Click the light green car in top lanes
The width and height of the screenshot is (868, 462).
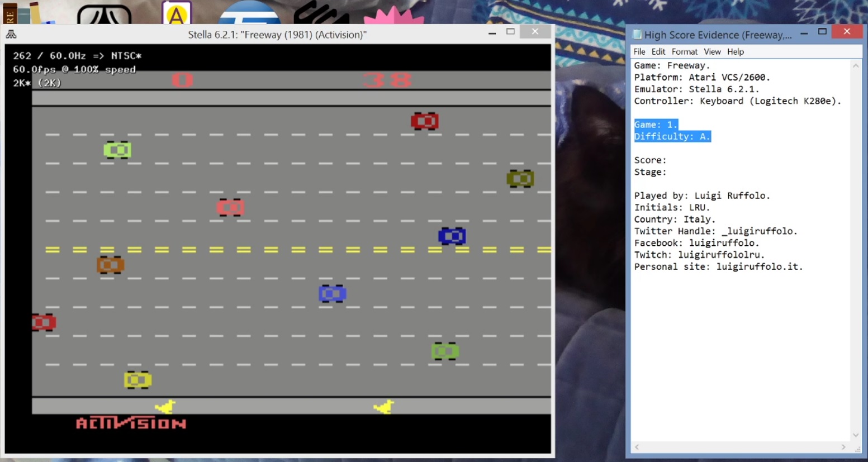pos(117,150)
